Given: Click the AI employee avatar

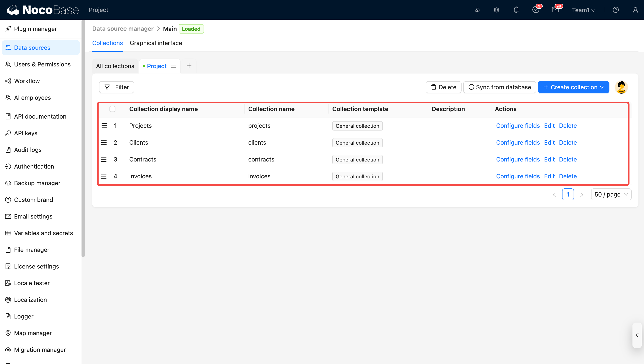Looking at the screenshot, I should (x=621, y=87).
